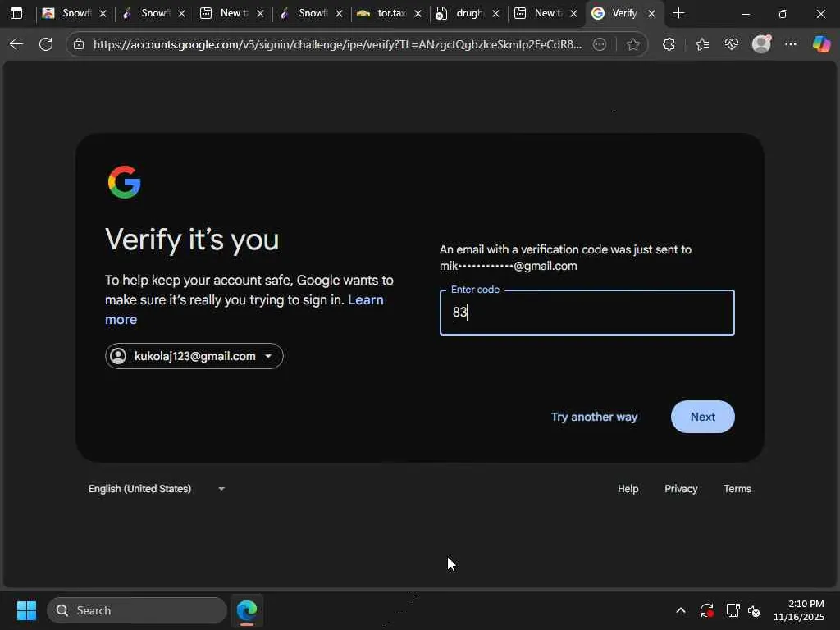Open Browser essentials heart icon
Image resolution: width=840 pixels, height=630 pixels.
pos(731,44)
